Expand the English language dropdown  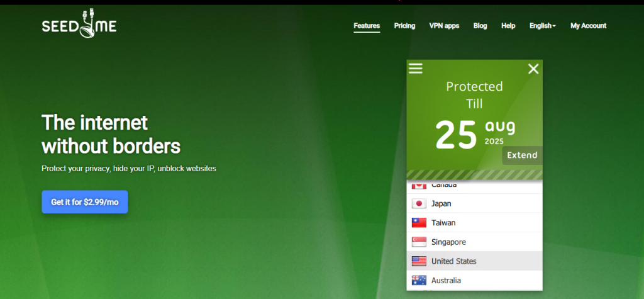pos(543,26)
